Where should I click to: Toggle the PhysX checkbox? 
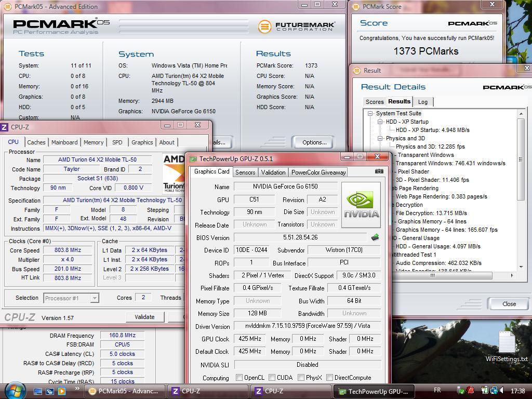tap(301, 377)
